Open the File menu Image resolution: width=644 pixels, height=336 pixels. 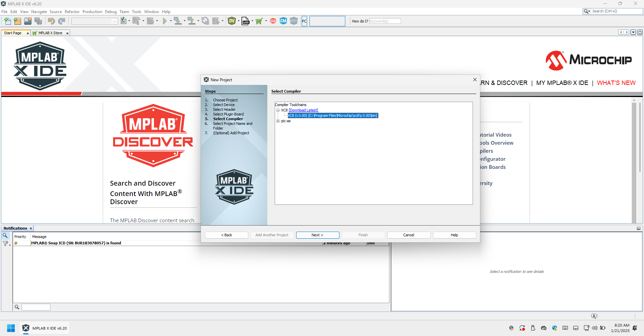tap(4, 12)
